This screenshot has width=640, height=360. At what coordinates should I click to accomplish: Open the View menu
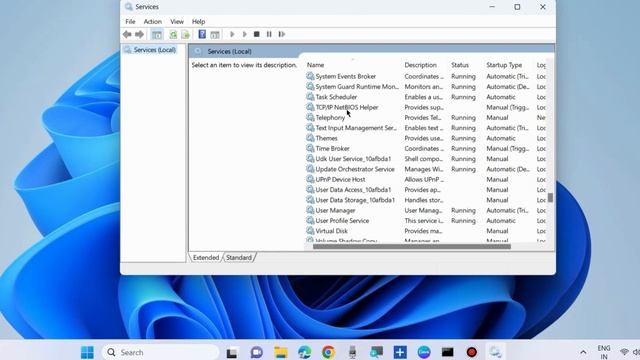coord(177,22)
